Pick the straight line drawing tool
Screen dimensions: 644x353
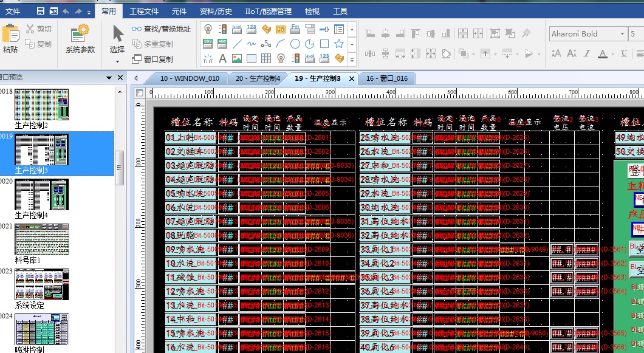pyautogui.click(x=237, y=44)
